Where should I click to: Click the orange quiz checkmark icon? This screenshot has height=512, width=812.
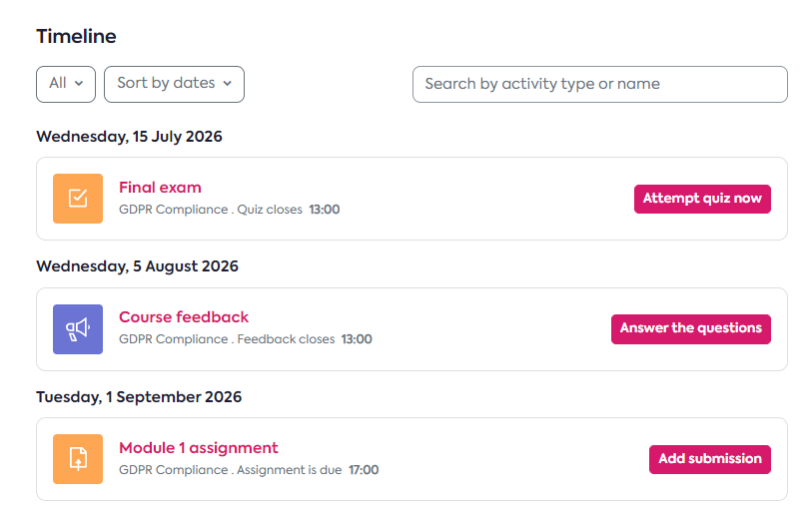coord(78,199)
